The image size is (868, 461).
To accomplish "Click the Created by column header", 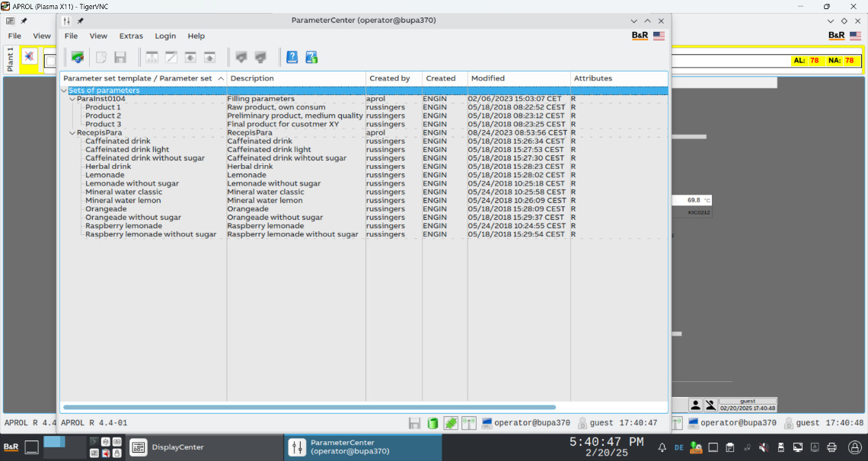I will pos(389,78).
